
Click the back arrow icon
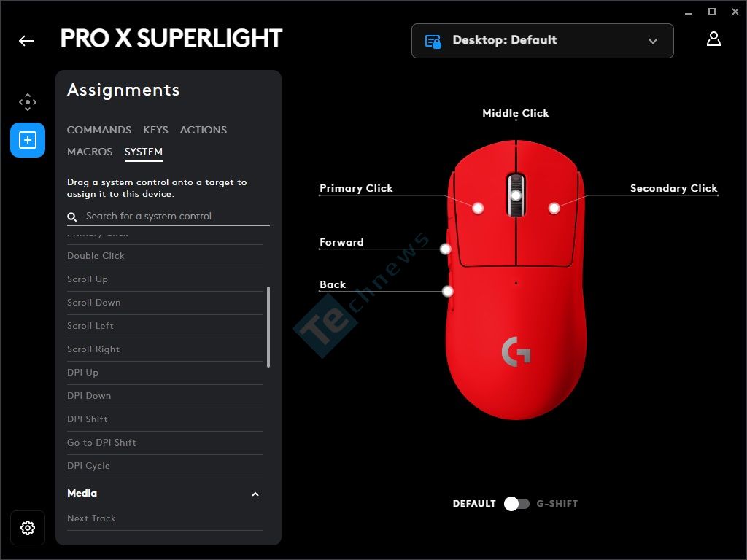coord(27,41)
